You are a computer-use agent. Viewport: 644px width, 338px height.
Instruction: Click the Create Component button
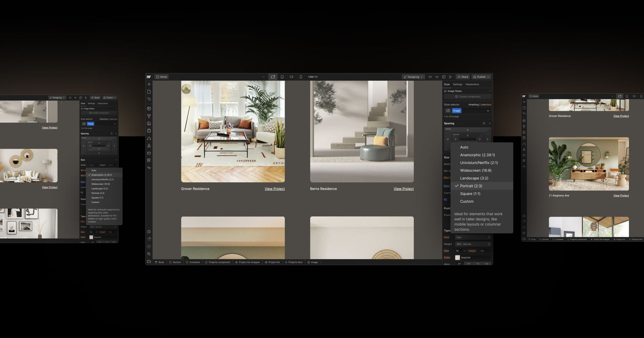coord(468,97)
